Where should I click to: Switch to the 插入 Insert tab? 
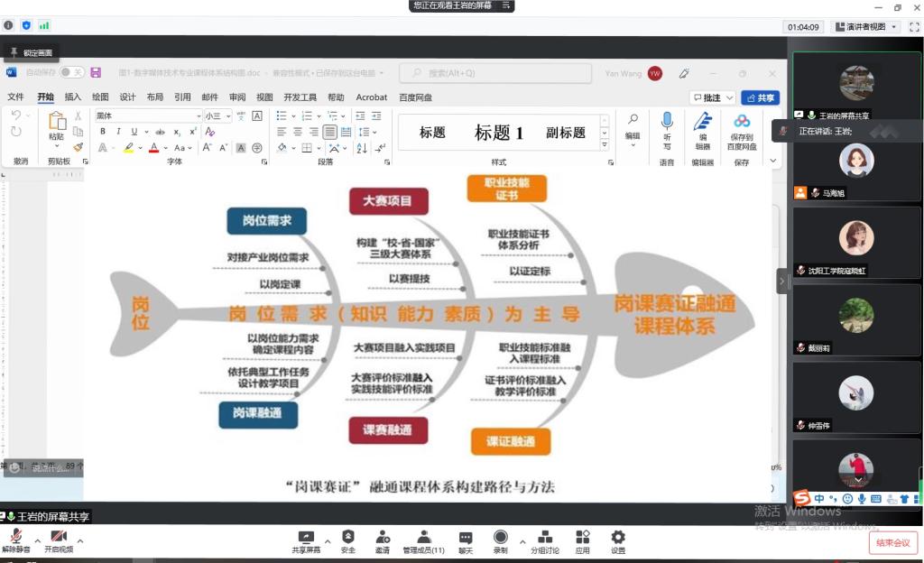tap(72, 97)
